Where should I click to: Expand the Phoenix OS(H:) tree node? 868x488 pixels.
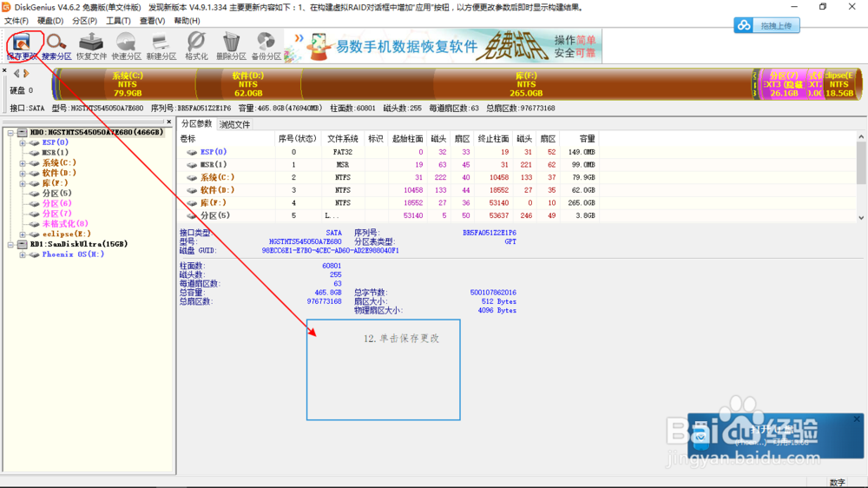click(x=23, y=254)
